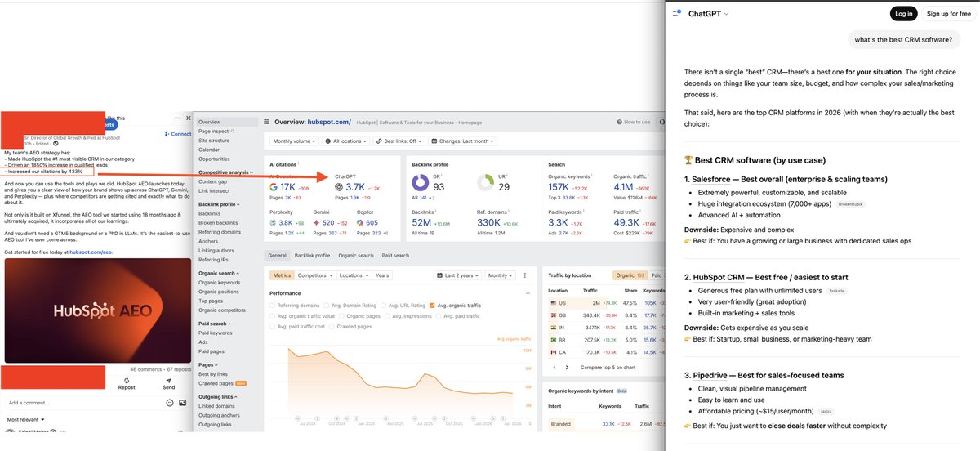Select the Organic 155 traffic toggle
Image resolution: width=980 pixels, height=451 pixels.
(630, 275)
